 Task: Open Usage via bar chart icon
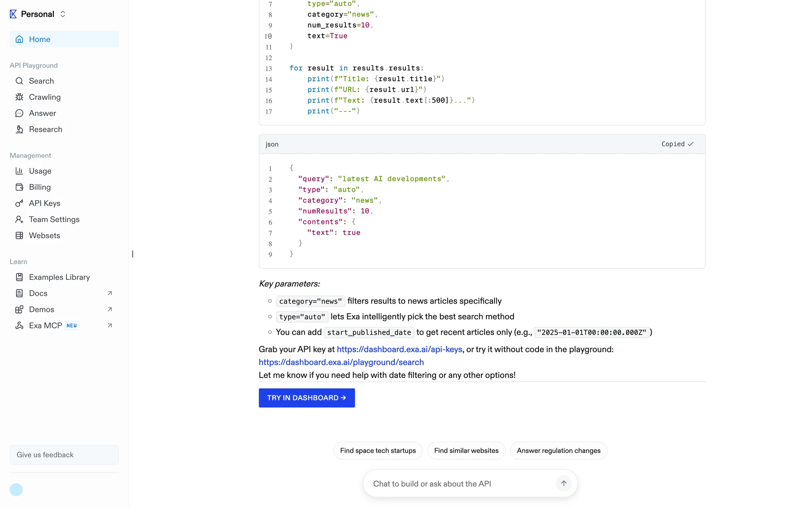[x=19, y=171]
